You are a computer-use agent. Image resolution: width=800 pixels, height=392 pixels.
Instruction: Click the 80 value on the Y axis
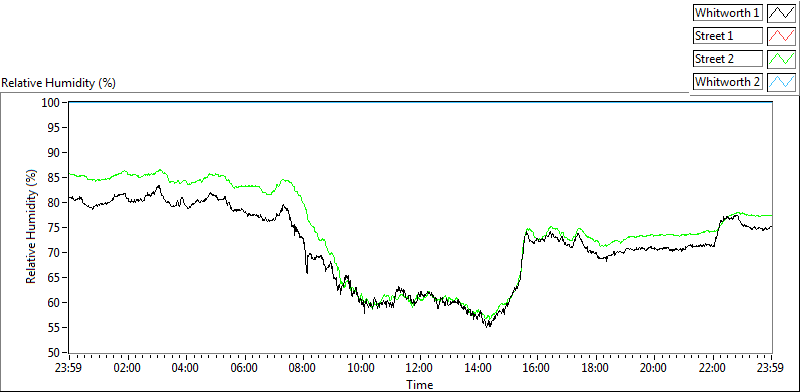tap(54, 203)
